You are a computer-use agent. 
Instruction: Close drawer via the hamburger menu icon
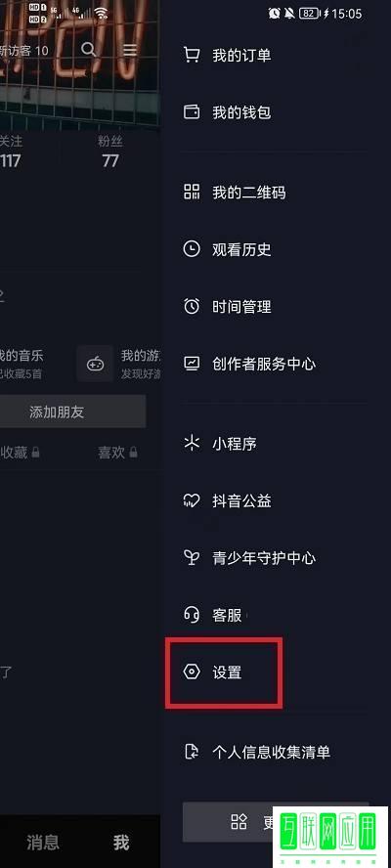pyautogui.click(x=130, y=50)
